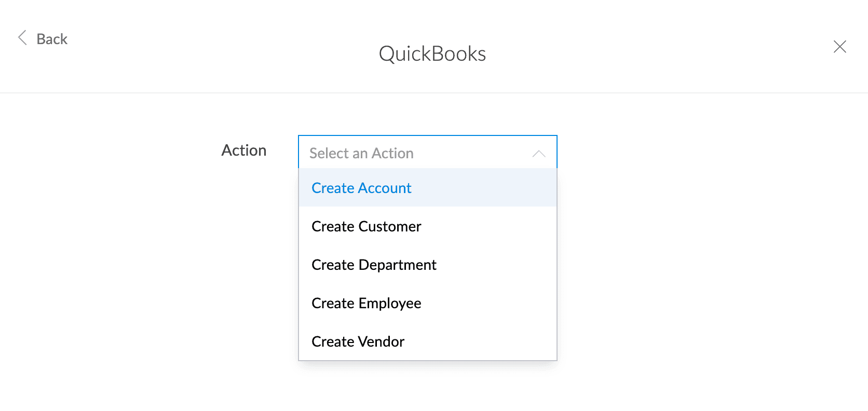Collapse the Action dropdown using up chevron
This screenshot has height=411, width=868.
[x=539, y=154]
